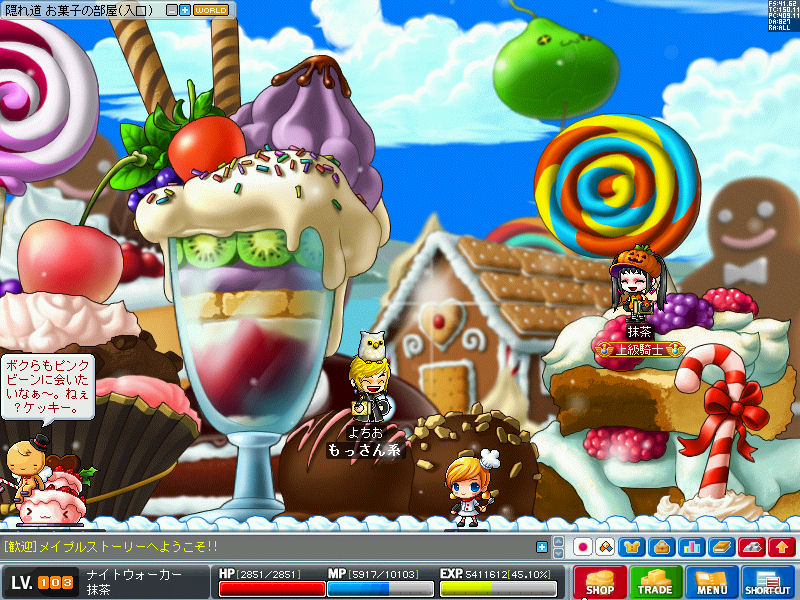Click the chat scroll down arrow
This screenshot has width=800, height=600.
[559, 553]
